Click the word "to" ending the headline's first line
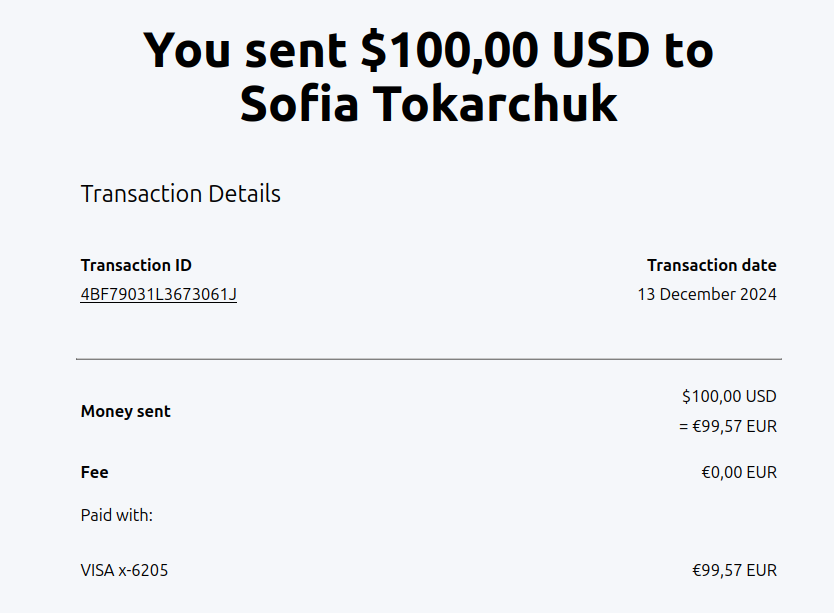 point(687,50)
